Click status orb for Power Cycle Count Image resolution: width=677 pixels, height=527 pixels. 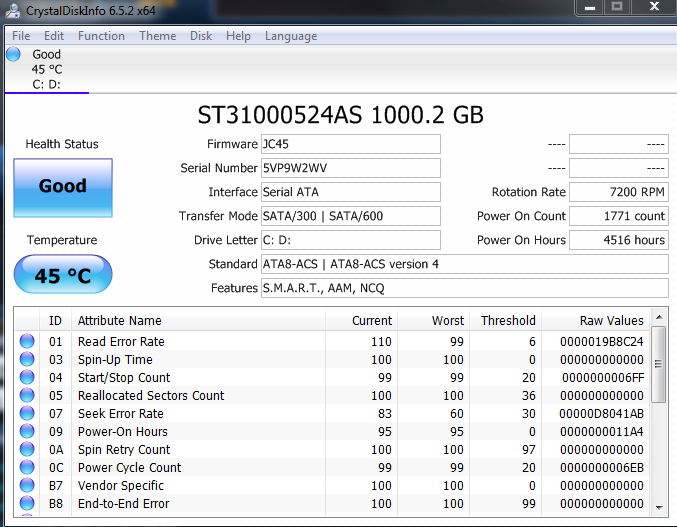[x=27, y=467]
